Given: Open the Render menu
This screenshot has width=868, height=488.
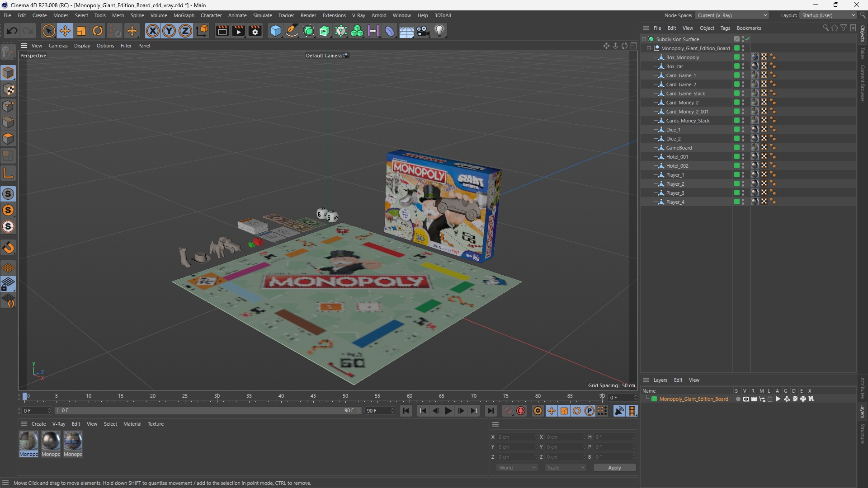Looking at the screenshot, I should [308, 15].
